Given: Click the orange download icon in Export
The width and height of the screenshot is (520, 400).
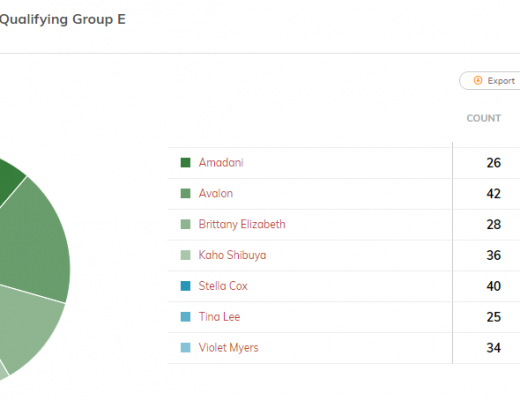Looking at the screenshot, I should click(478, 80).
